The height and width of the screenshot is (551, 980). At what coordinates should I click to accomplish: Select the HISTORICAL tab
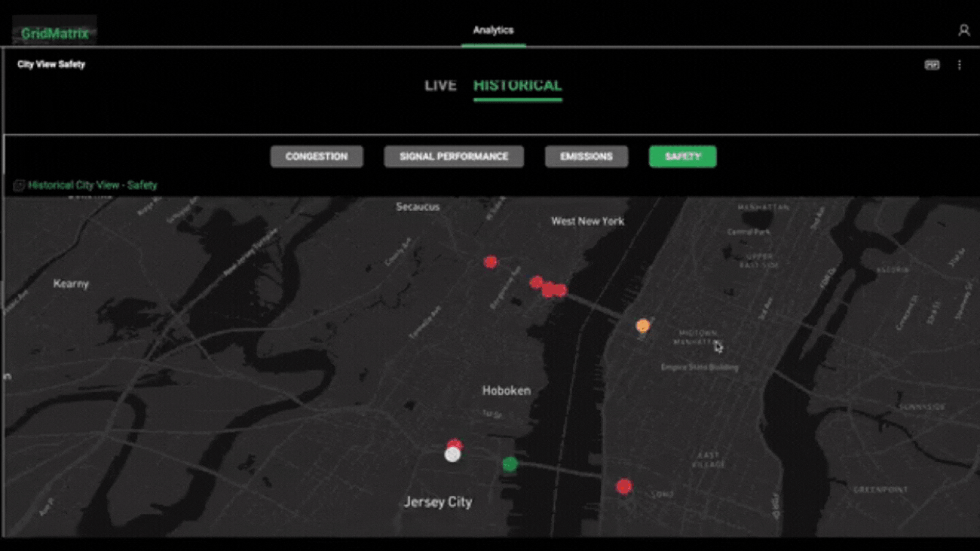(x=517, y=86)
